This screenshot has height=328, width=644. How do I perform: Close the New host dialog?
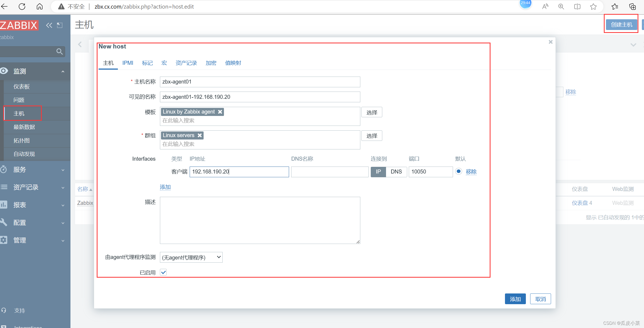coord(551,42)
